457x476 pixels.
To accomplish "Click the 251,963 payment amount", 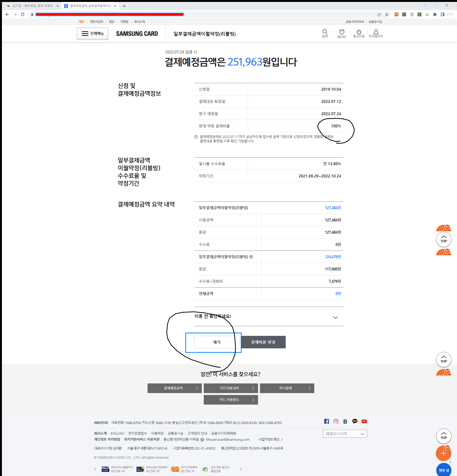I will coord(245,62).
